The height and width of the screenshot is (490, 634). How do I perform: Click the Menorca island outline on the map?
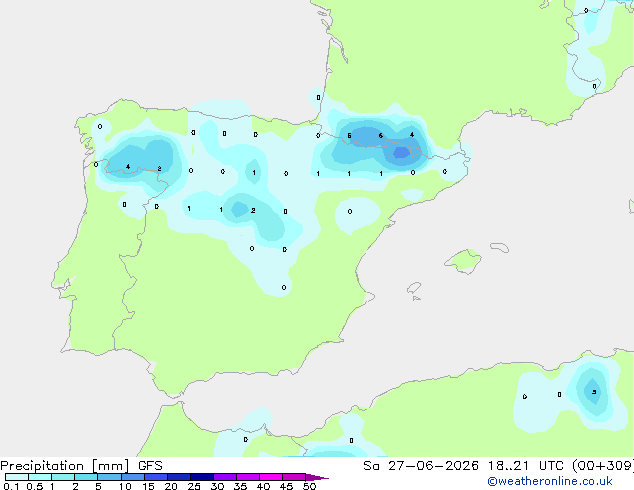click(500, 247)
